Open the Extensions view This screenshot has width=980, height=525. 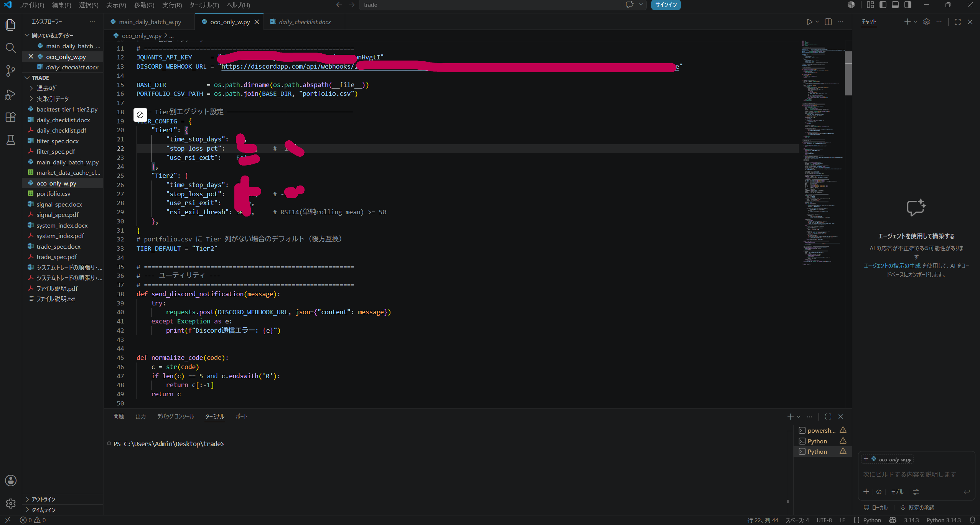coord(10,117)
